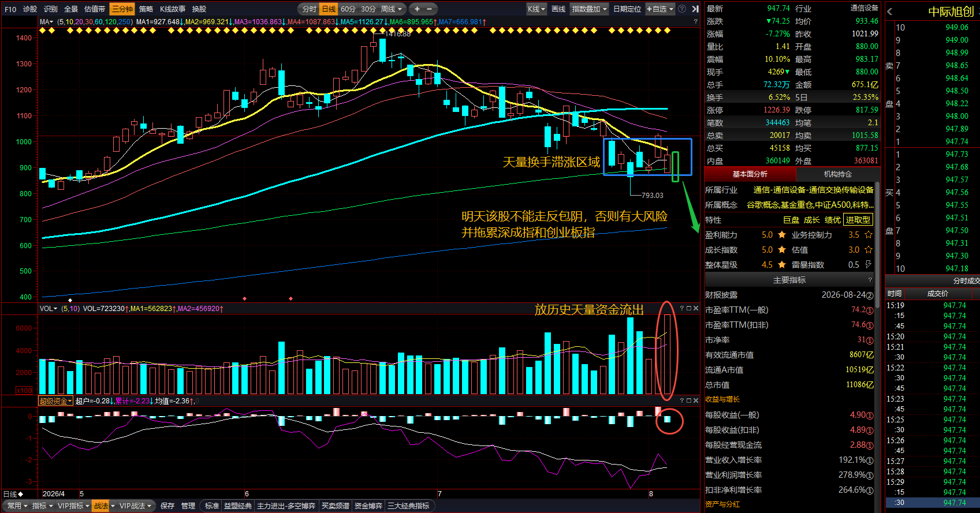Click the circled 1 icon beside 市盈率TTM(一般)

(x=870, y=310)
